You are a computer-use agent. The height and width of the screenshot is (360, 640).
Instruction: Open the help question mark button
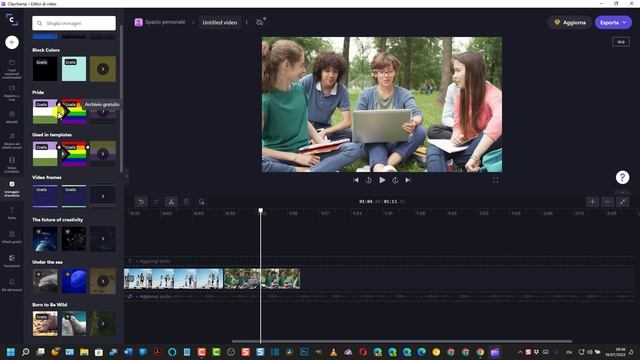pyautogui.click(x=622, y=177)
